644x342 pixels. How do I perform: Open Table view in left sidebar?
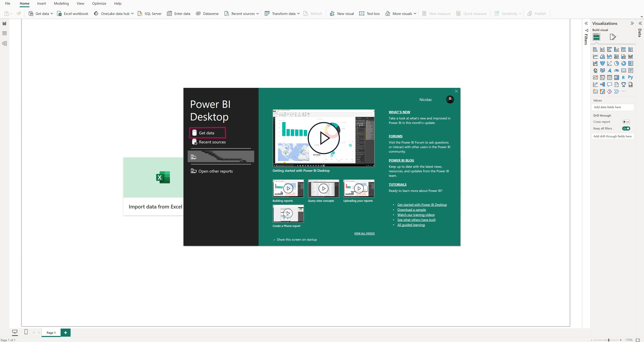click(5, 33)
